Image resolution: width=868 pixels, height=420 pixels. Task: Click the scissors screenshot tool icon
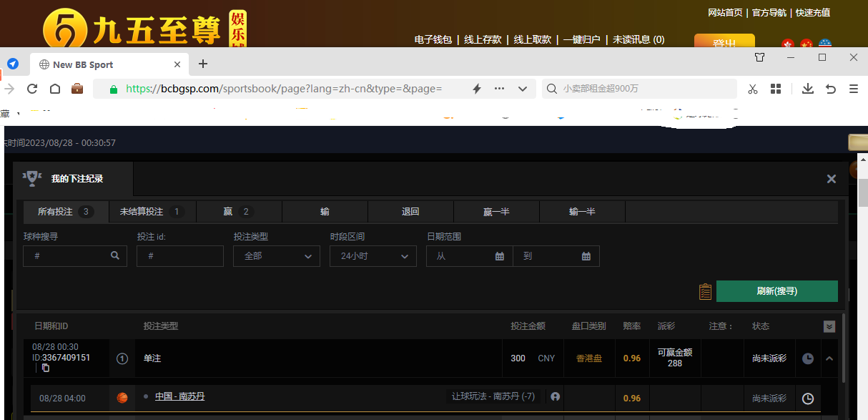752,89
